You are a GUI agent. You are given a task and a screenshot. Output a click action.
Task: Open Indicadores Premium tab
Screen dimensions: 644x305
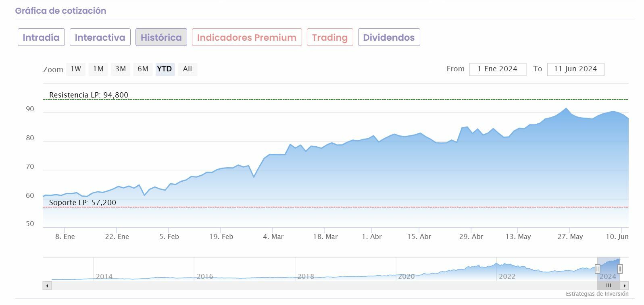pyautogui.click(x=247, y=37)
